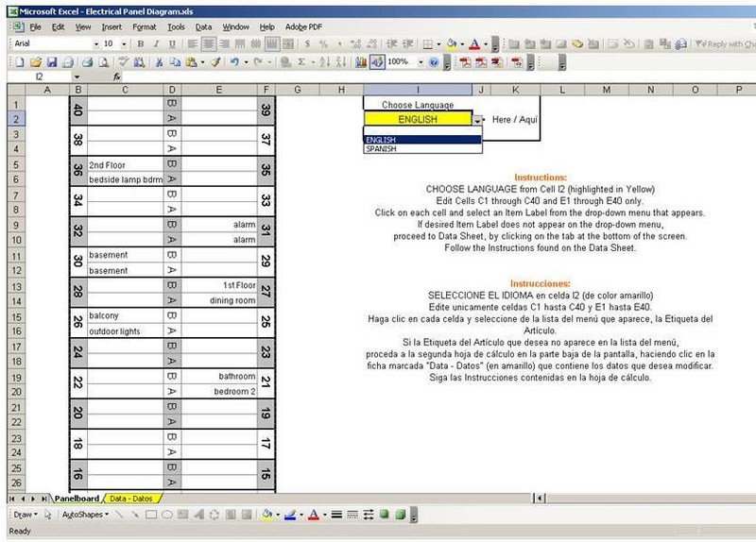The width and height of the screenshot is (756, 542).
Task: Apply red font color in Formatting toolbar
Action: coord(475,44)
